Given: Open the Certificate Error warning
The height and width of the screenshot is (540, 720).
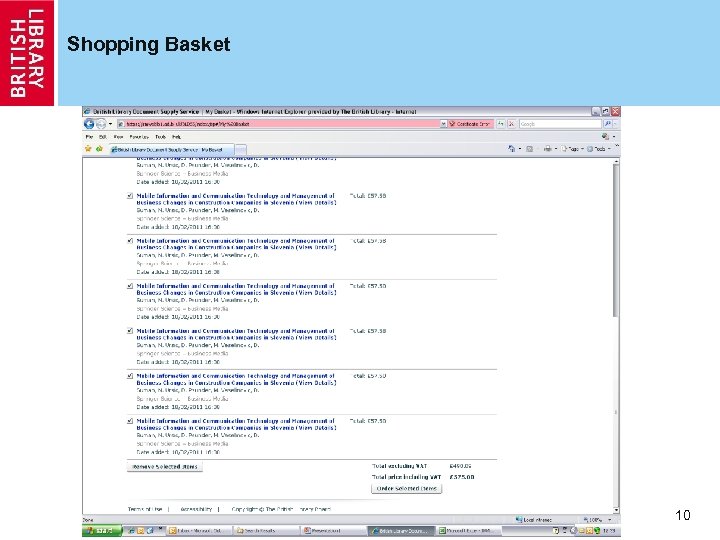Looking at the screenshot, I should point(470,124).
